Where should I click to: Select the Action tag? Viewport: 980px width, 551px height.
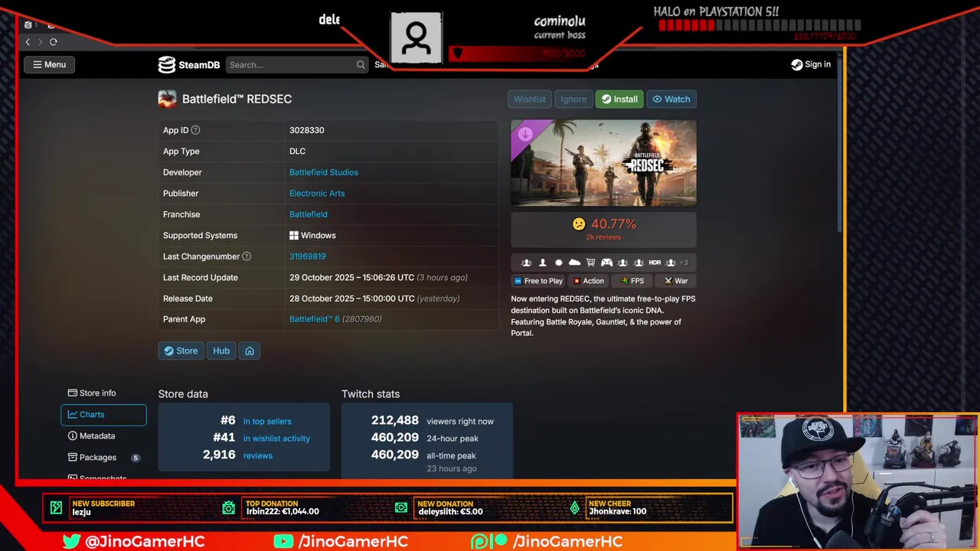(589, 281)
